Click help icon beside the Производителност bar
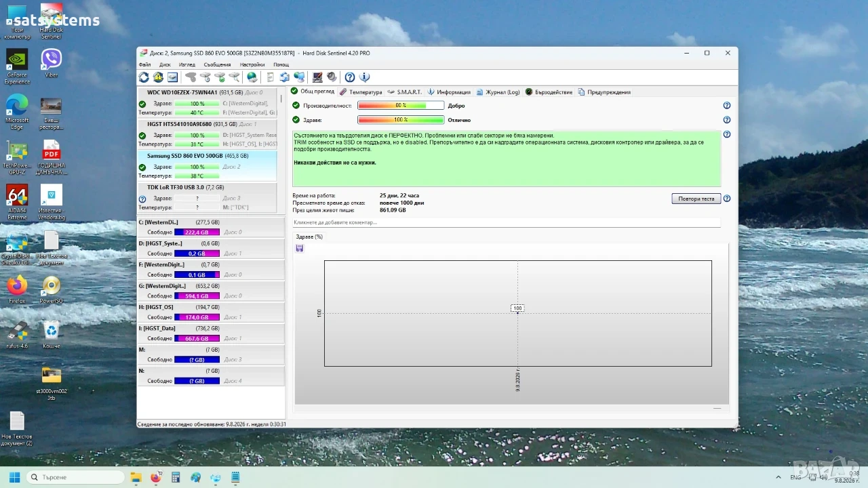This screenshot has height=488, width=868. click(727, 106)
